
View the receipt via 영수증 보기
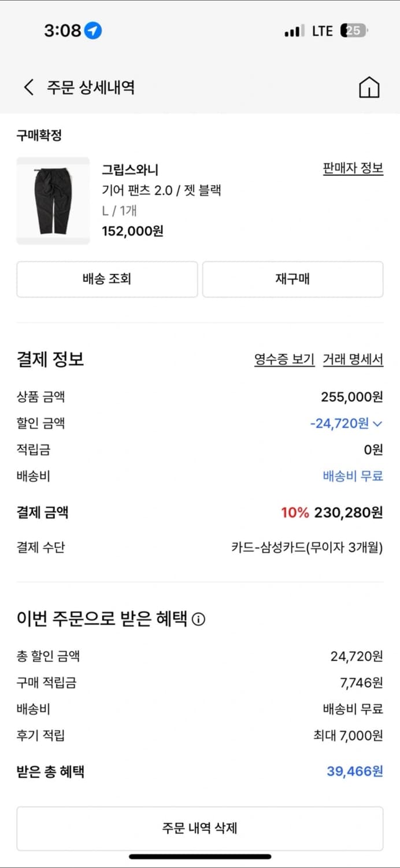284,359
